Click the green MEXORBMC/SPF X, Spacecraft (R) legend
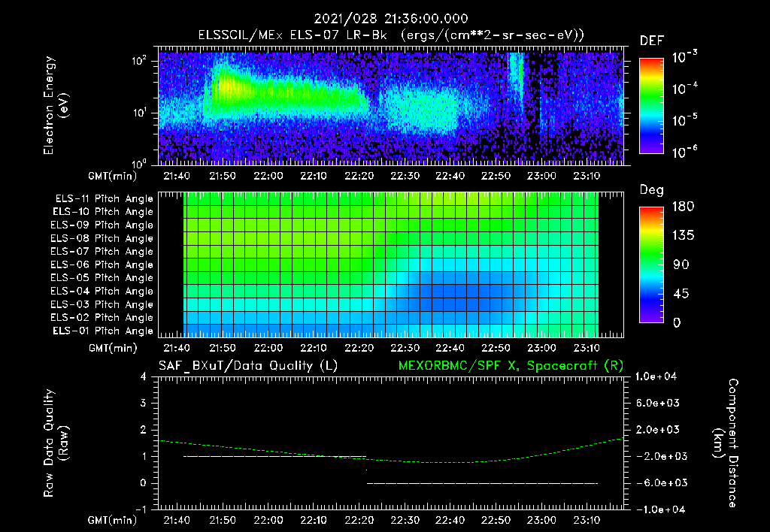 [511, 366]
